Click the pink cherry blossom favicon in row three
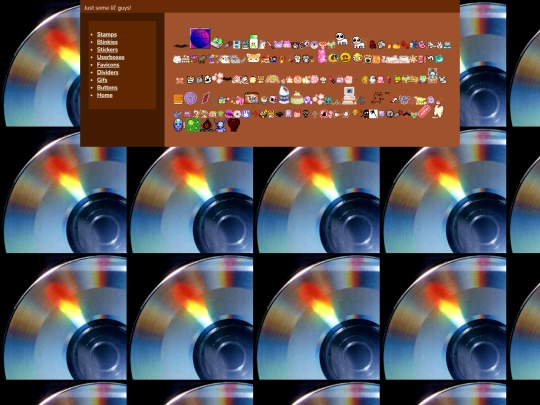The width and height of the screenshot is (540, 405). coord(217,78)
